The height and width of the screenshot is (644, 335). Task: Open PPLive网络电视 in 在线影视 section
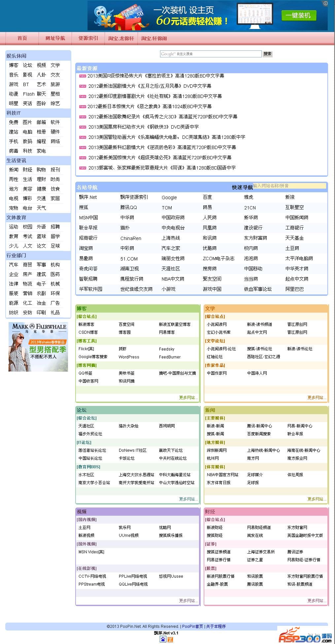(133, 576)
